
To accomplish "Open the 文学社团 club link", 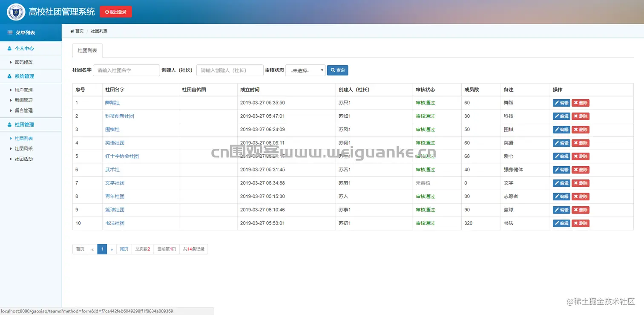I will 115,183.
